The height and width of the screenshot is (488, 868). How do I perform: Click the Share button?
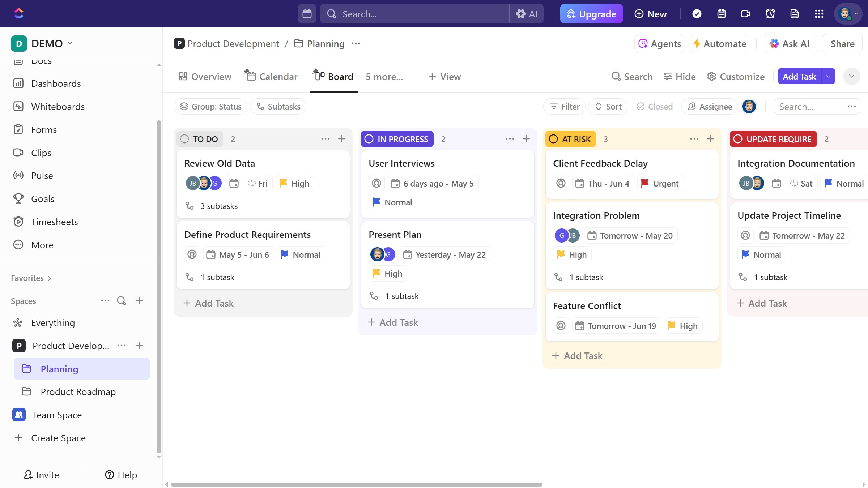(x=842, y=44)
